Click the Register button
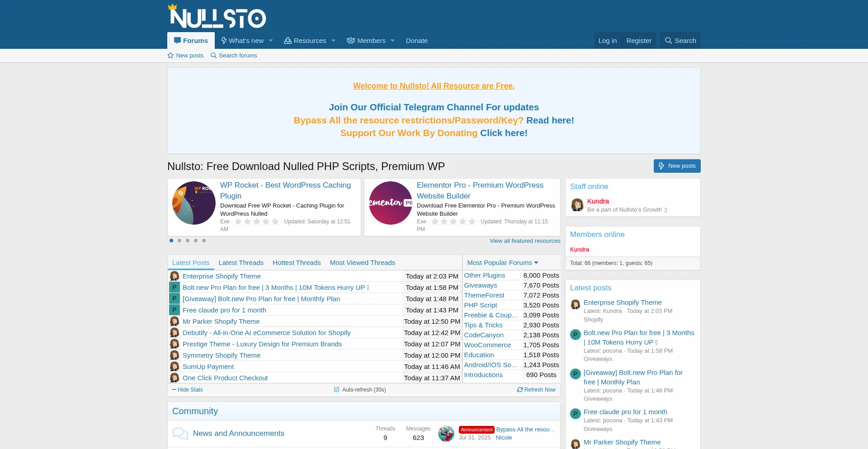This screenshot has height=449, width=868. [639, 41]
